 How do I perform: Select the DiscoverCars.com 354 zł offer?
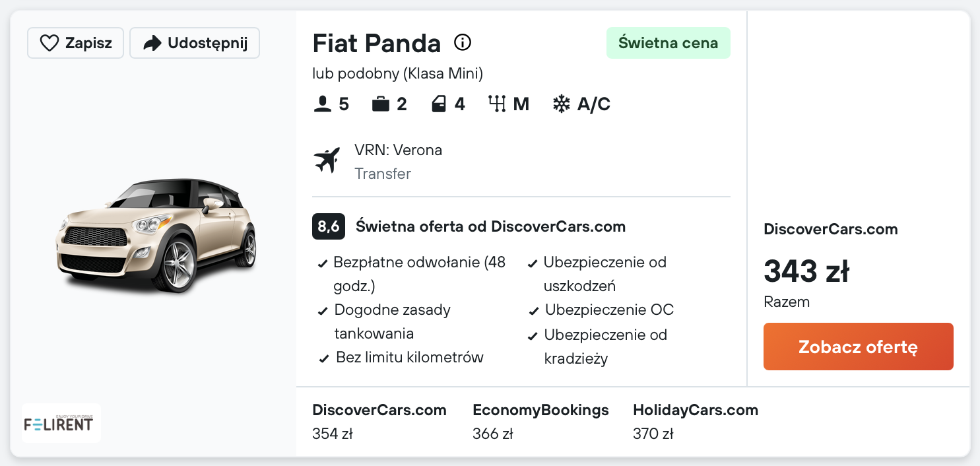[x=379, y=421]
